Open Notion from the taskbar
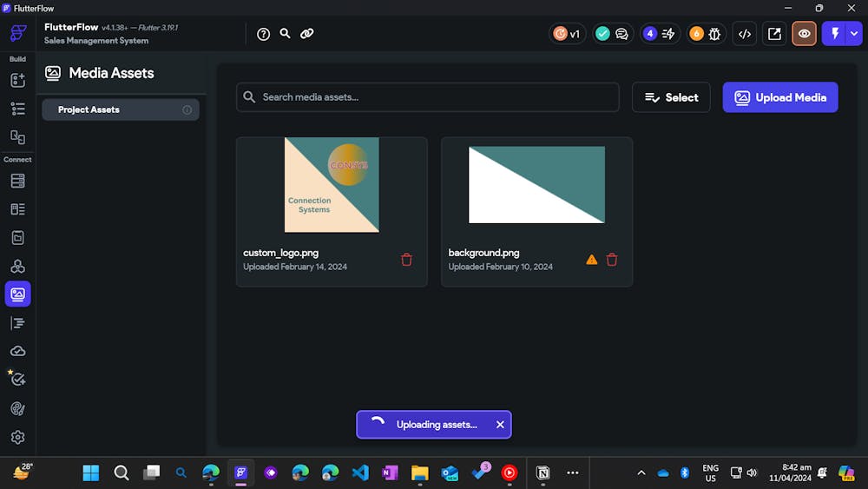The width and height of the screenshot is (868, 489). tap(543, 472)
